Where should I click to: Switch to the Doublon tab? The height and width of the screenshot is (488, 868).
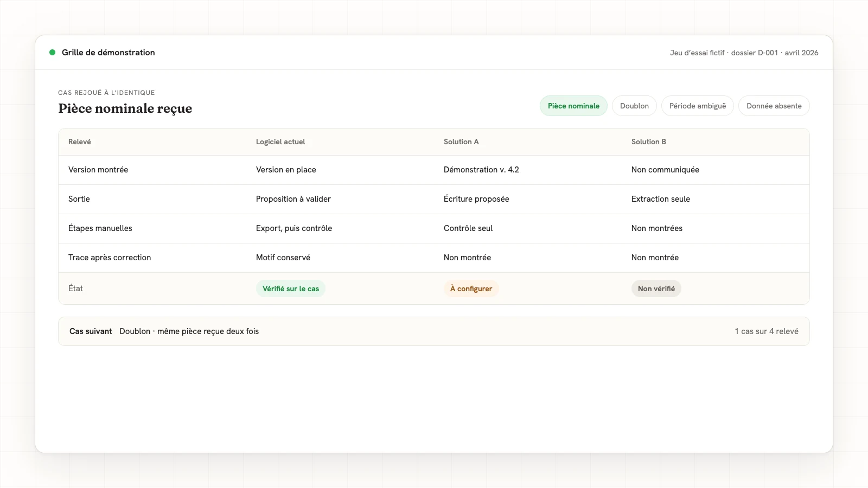click(x=634, y=106)
